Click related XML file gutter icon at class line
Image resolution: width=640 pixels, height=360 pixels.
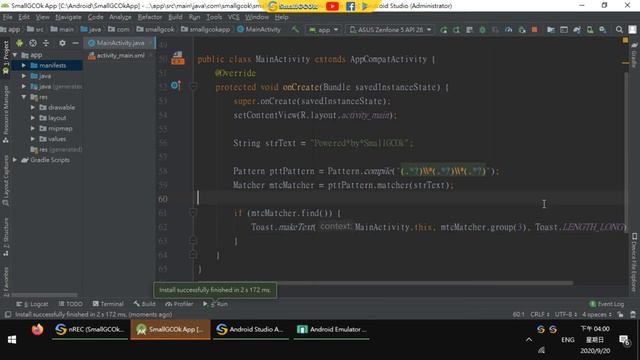point(178,58)
